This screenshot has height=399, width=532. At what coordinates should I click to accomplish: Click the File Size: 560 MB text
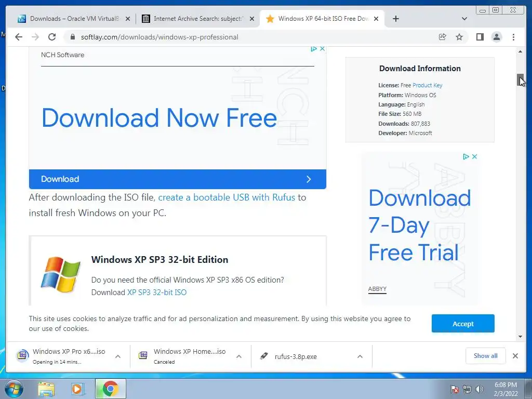pyautogui.click(x=400, y=114)
